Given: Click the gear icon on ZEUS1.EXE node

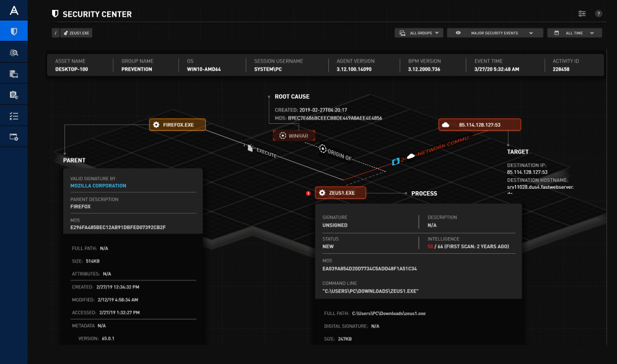Looking at the screenshot, I should point(322,193).
